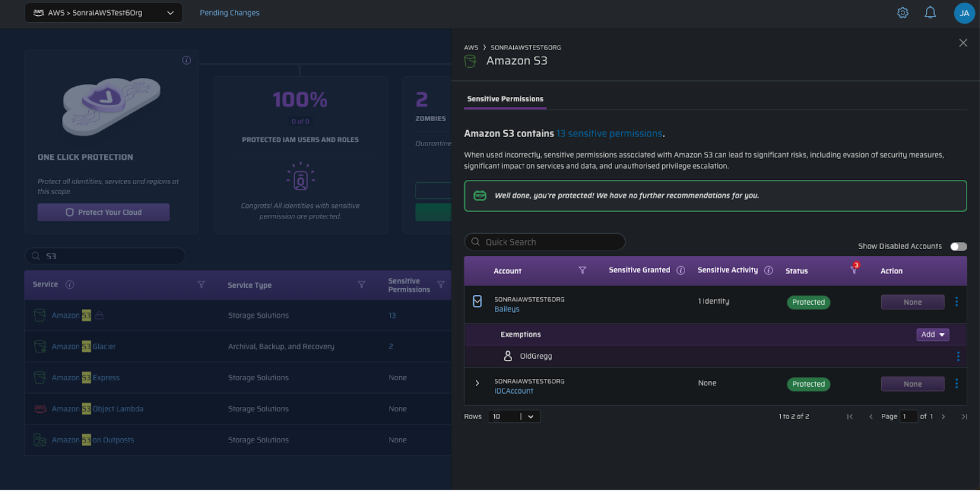Click the S3 Object Lambda AWS icon
Viewport: 980px width, 491px height.
pos(40,408)
